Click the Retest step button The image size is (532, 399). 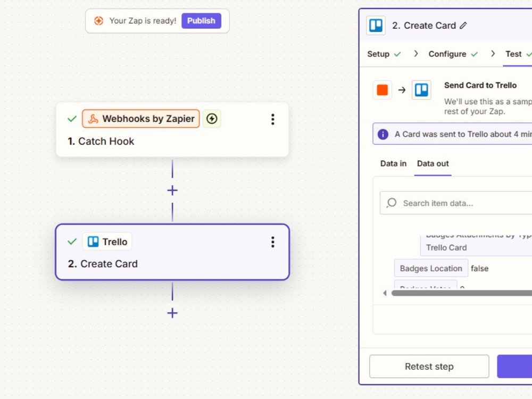click(429, 367)
